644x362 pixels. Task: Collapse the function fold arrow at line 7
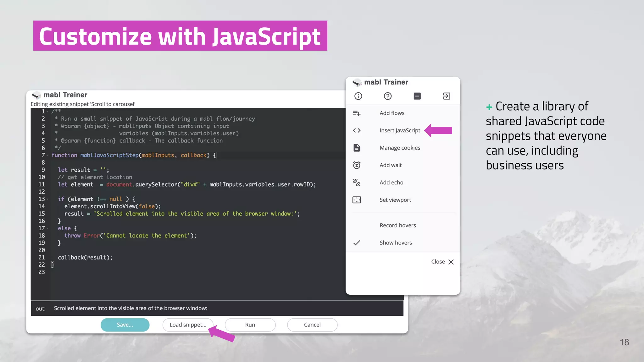[47, 155]
